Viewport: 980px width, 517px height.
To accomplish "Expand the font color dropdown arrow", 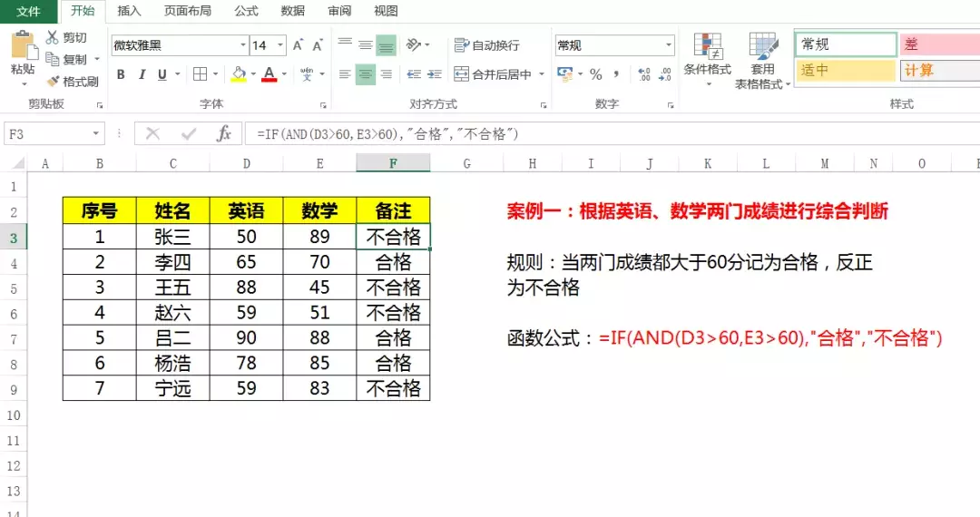I will [284, 74].
